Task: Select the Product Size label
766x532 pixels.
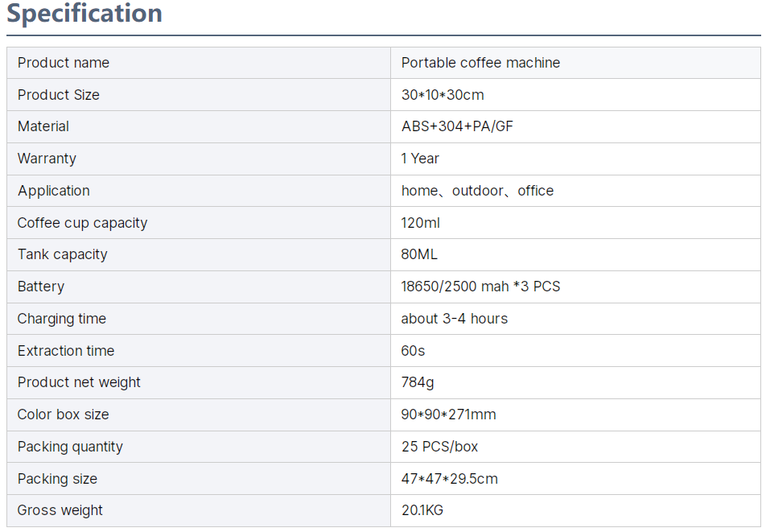Action: click(x=59, y=95)
